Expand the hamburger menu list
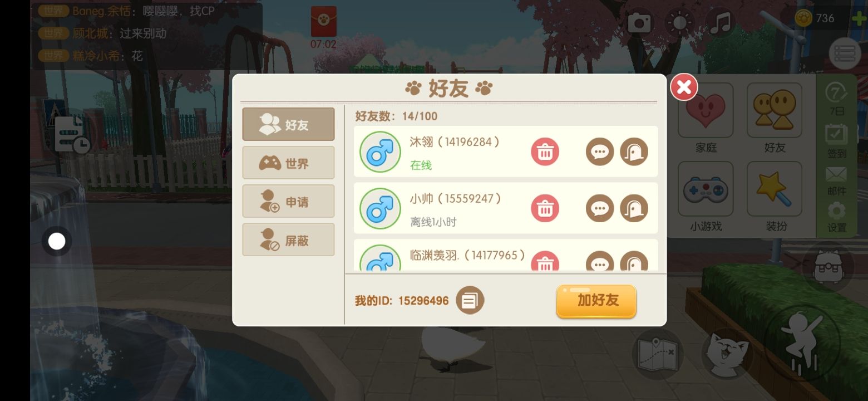This screenshot has height=401, width=868. coord(845,54)
